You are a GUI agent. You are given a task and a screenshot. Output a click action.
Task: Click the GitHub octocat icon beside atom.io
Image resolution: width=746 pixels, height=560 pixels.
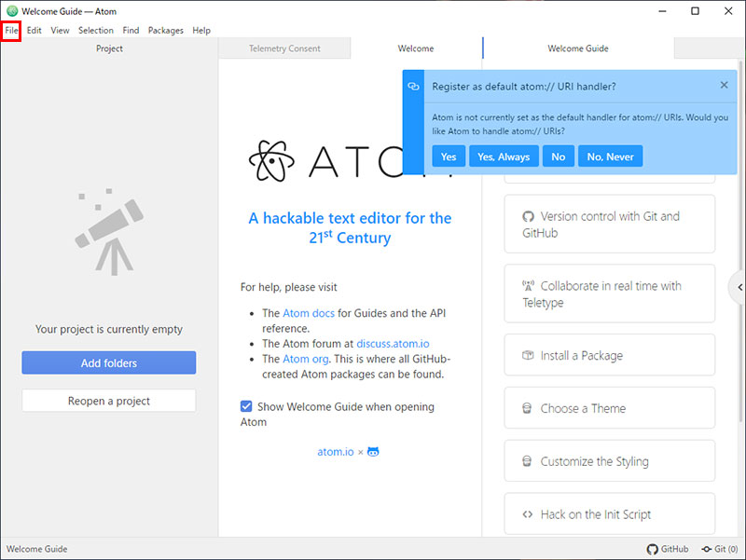point(374,452)
